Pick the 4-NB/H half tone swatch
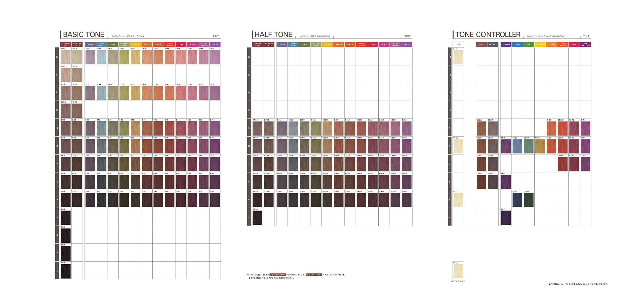The width and height of the screenshot is (644, 304). click(x=257, y=218)
